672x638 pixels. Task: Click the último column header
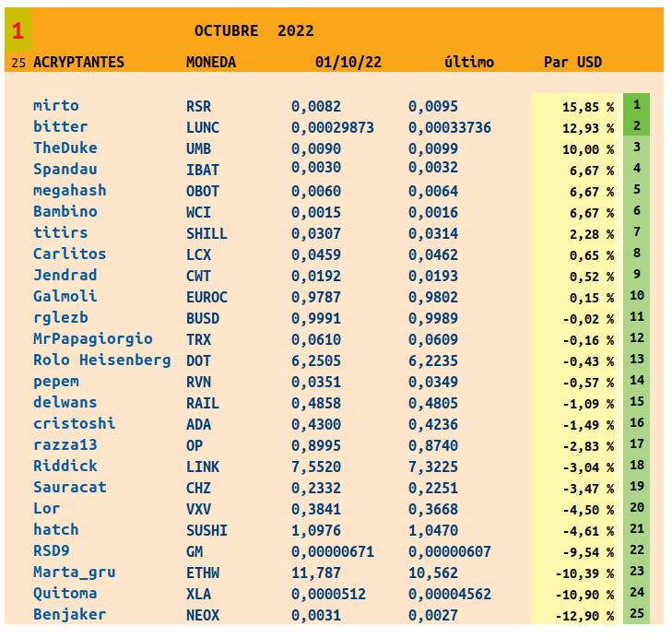coord(468,63)
